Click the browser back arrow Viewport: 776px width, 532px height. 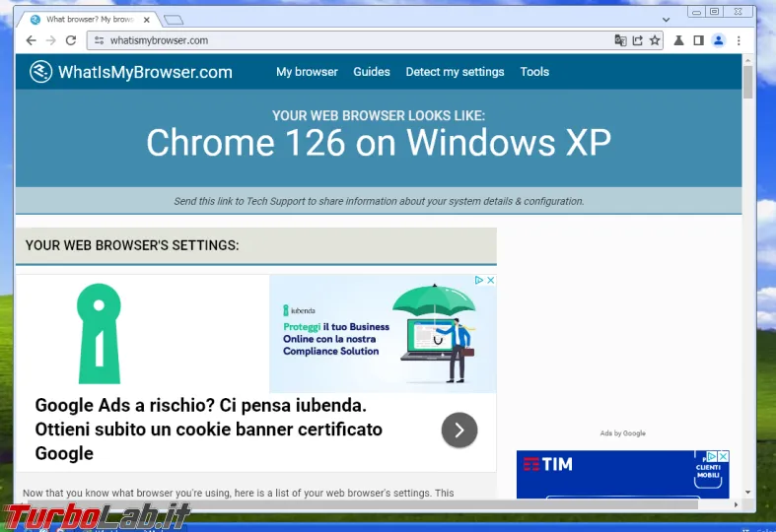(31, 40)
